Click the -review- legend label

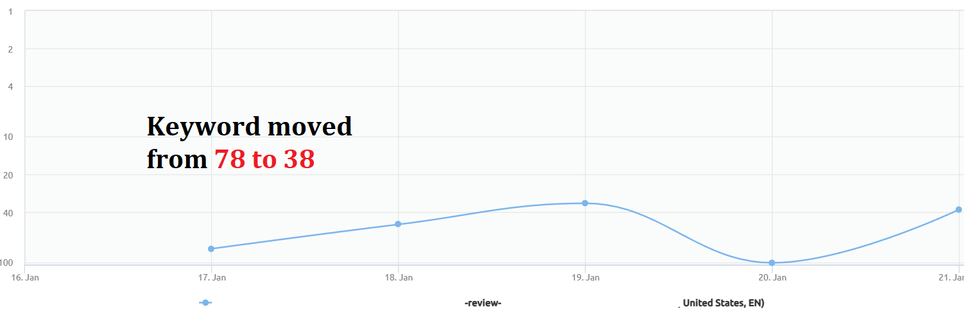coord(483,304)
